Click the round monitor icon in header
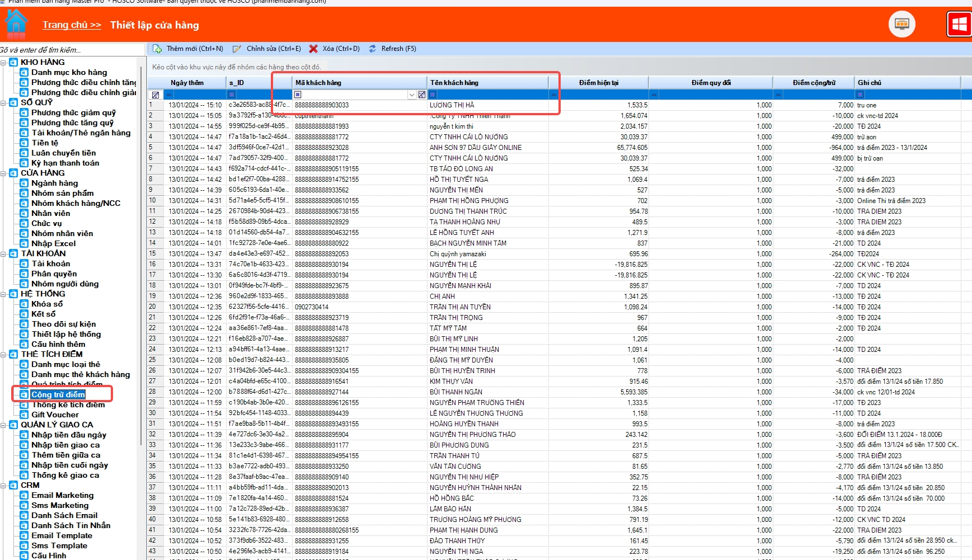Screen dimensions: 972x560 tap(901, 24)
